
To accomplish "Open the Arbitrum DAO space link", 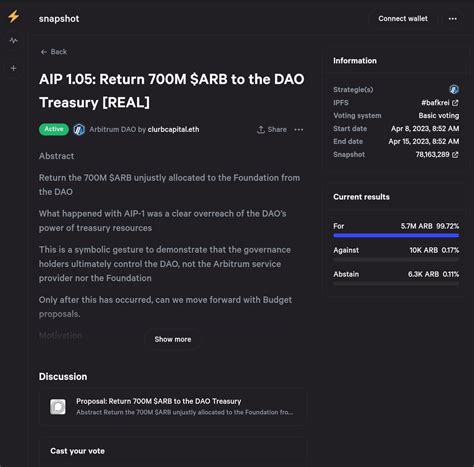I will (112, 129).
